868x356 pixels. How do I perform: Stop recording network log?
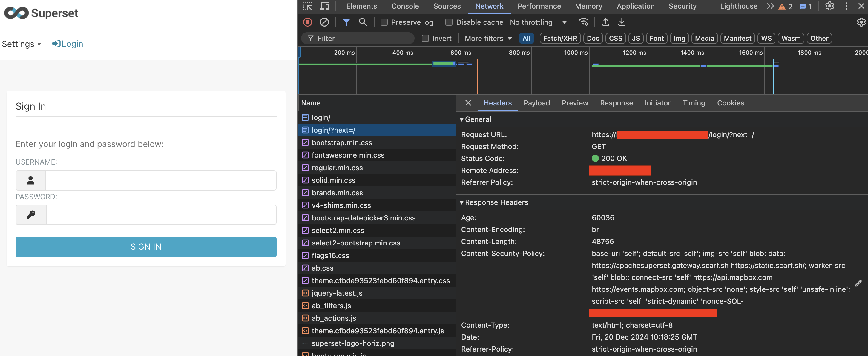coord(307,22)
